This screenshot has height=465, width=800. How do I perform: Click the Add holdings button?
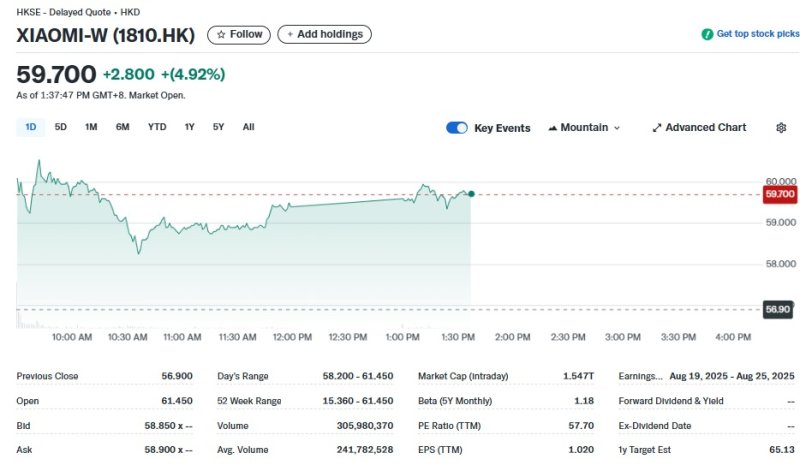(x=324, y=34)
